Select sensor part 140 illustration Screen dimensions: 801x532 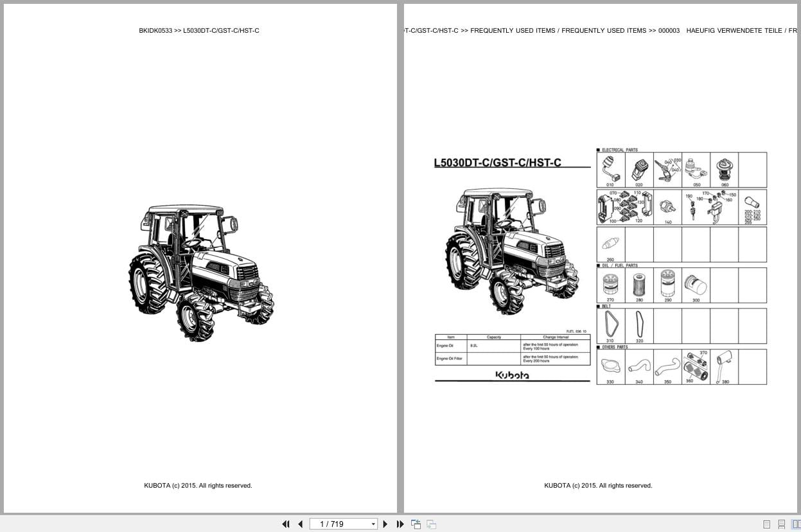pos(667,206)
